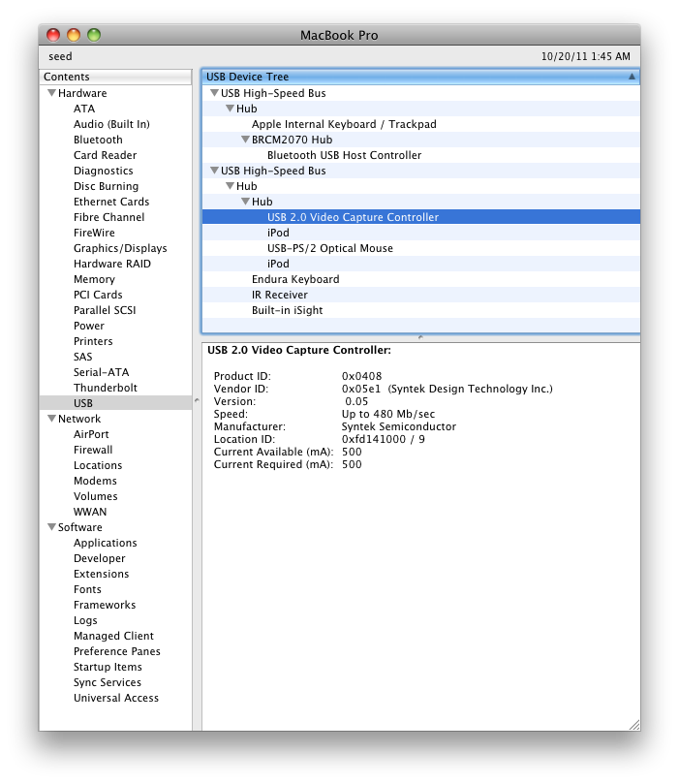Open the Applications software list
The image size is (679, 784).
click(x=105, y=543)
